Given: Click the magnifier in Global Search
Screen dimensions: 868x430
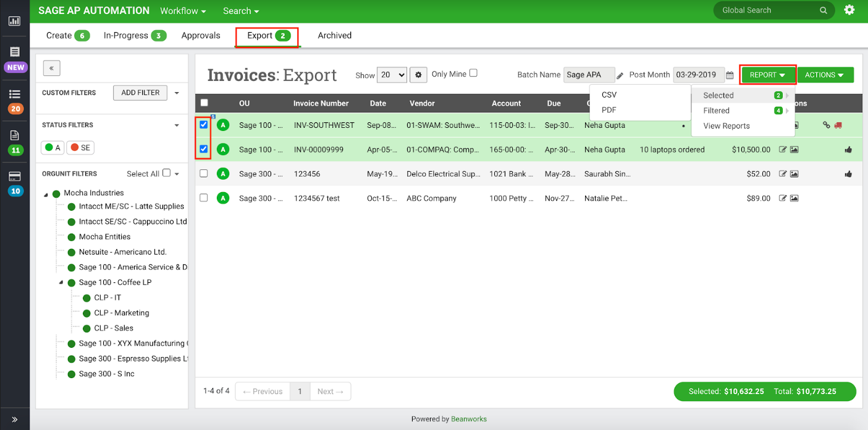Looking at the screenshot, I should point(824,11).
